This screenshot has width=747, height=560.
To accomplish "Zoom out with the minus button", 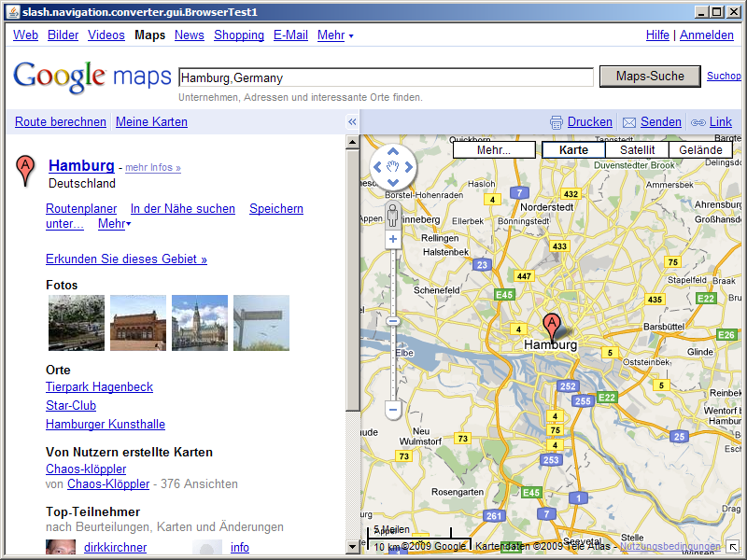I will (393, 410).
